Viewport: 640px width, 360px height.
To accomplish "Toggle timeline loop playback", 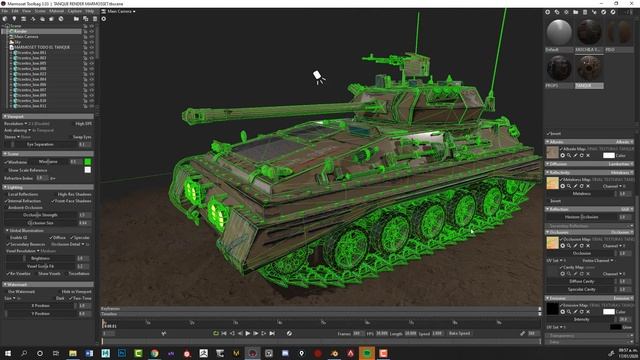I will click(x=216, y=333).
